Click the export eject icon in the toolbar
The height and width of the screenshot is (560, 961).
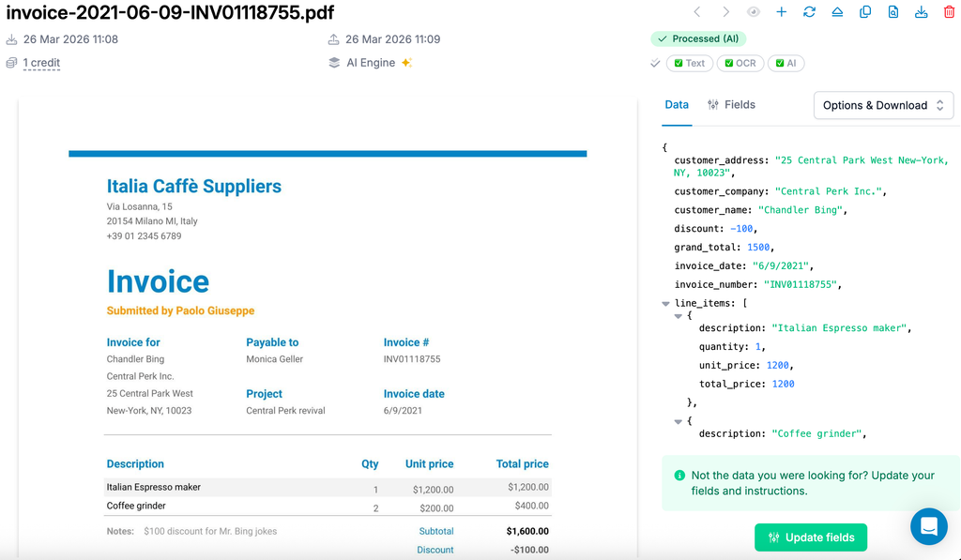pyautogui.click(x=837, y=12)
